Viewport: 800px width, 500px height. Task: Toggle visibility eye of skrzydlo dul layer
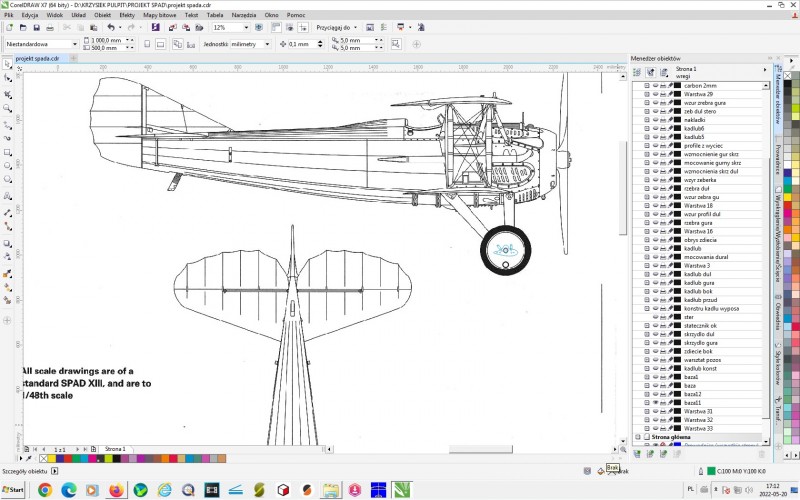(x=656, y=334)
